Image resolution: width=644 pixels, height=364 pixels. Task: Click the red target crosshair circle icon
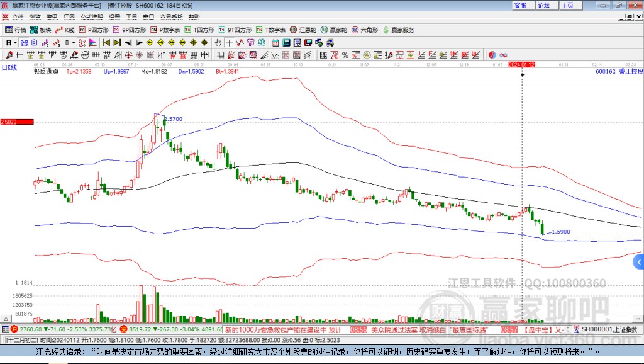[x=128, y=55]
